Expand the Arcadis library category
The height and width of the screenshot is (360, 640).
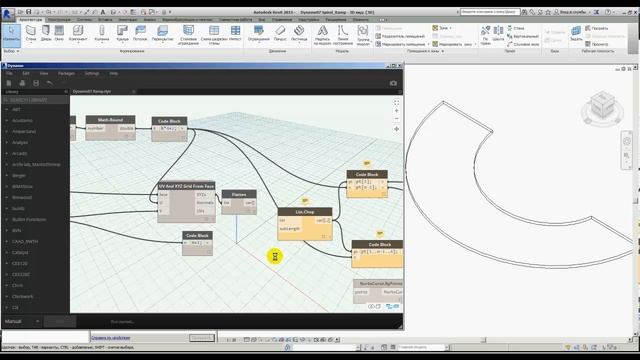point(20,154)
